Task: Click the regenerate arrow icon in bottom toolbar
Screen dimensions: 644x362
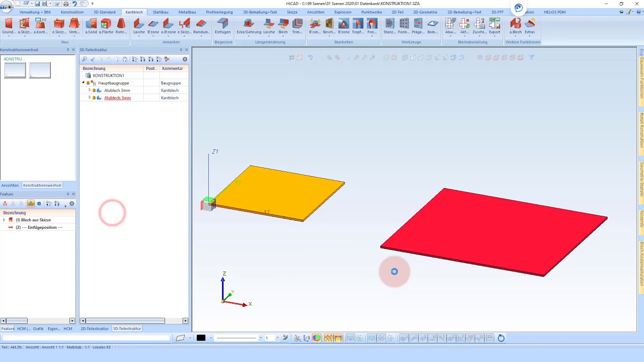Action: coord(501,338)
